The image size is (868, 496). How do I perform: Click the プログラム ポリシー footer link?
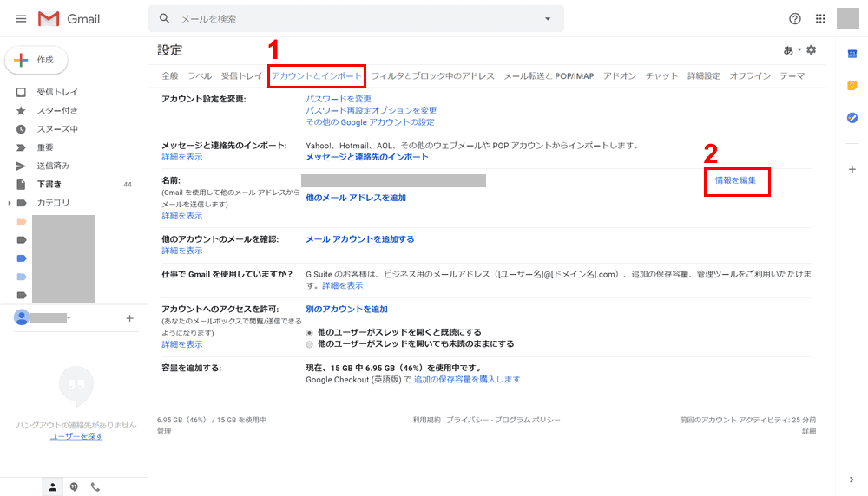coord(528,420)
